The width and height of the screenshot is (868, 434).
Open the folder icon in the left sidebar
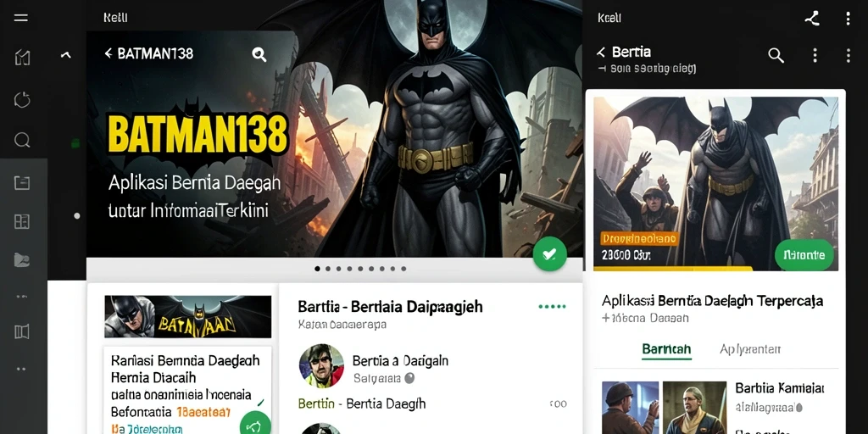pyautogui.click(x=22, y=259)
